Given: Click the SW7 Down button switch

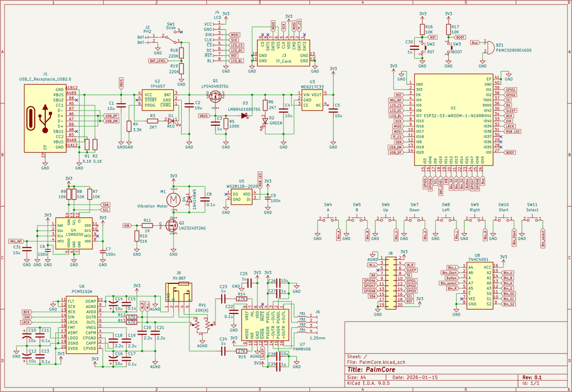Looking at the screenshot, I should pos(414,219).
